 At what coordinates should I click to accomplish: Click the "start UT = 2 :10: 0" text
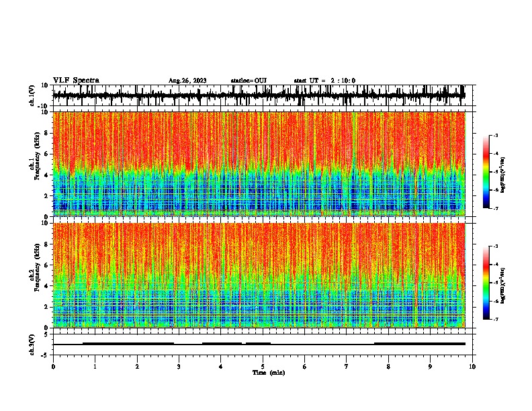[324, 81]
